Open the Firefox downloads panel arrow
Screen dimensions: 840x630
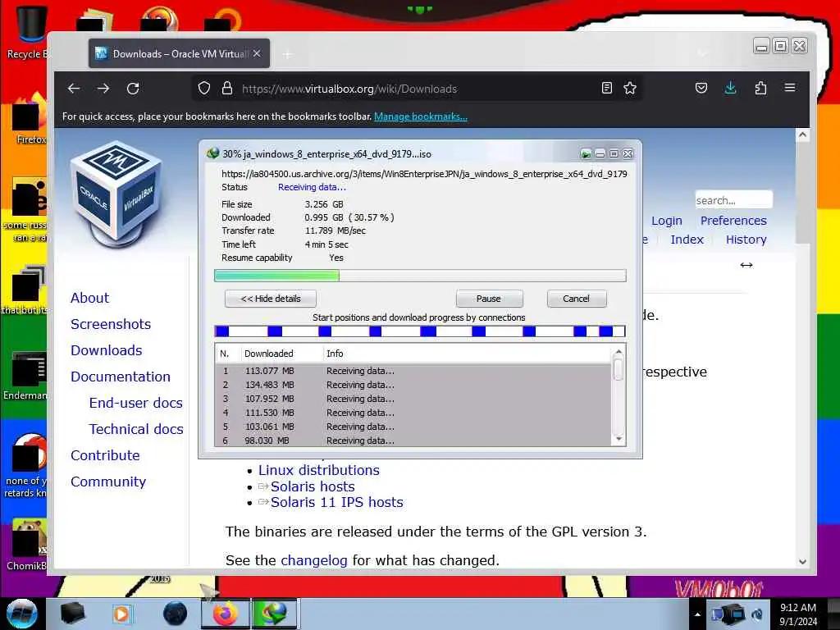click(x=730, y=88)
